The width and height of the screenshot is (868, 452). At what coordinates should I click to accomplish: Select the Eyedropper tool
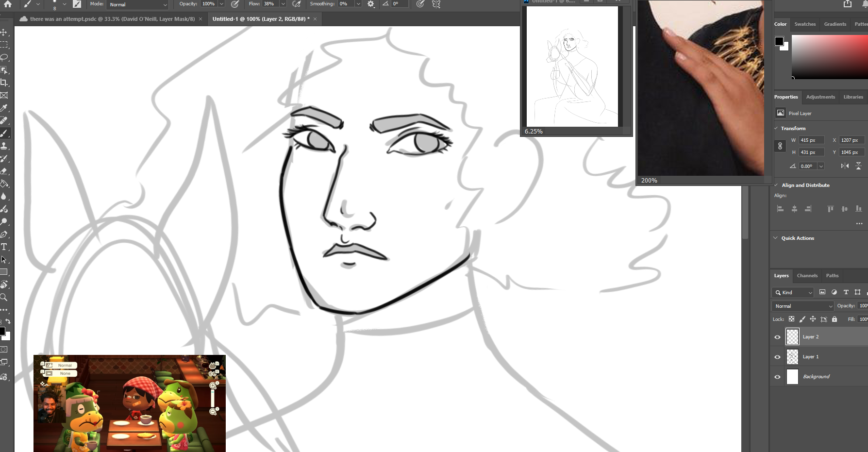pos(4,108)
